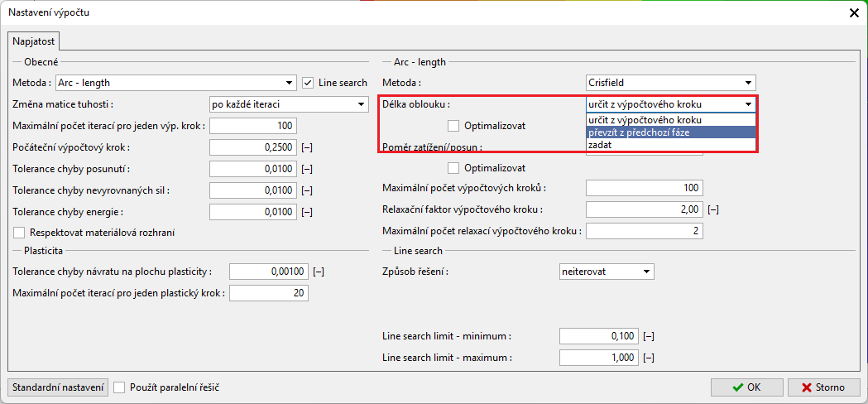Disable the Line search checkbox
The width and height of the screenshot is (868, 404).
click(x=308, y=83)
